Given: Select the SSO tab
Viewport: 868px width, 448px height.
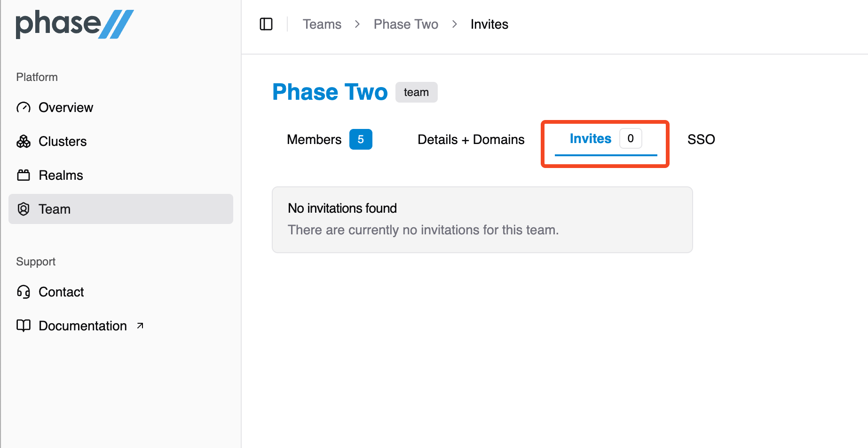Looking at the screenshot, I should 701,139.
